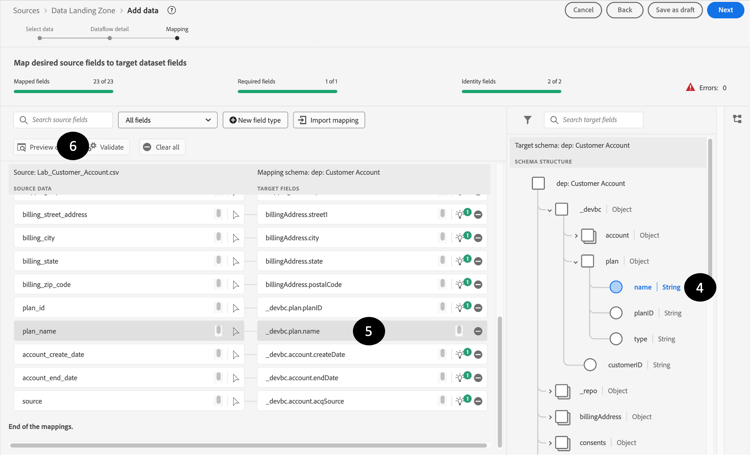Jump to Select data step
The width and height of the screenshot is (750, 455).
coord(40,33)
